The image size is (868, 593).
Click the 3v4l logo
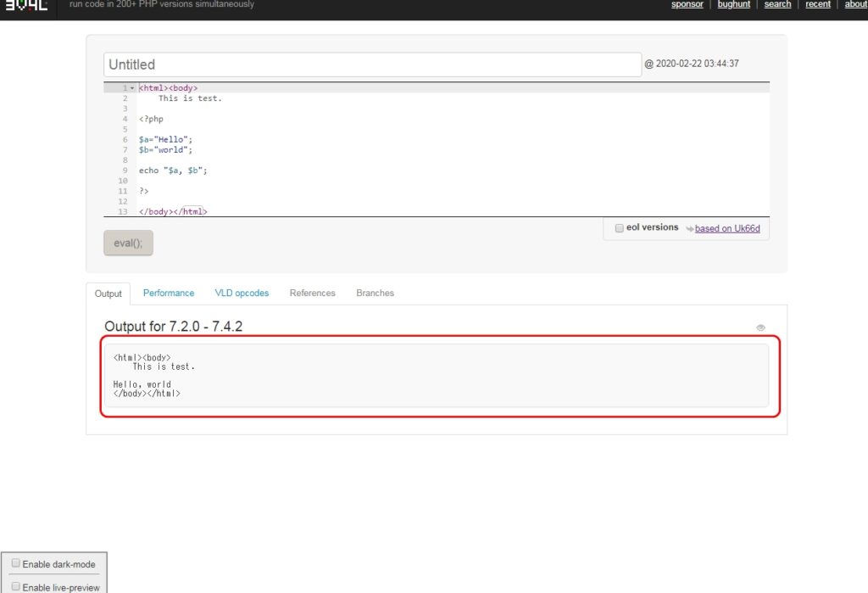click(x=26, y=5)
